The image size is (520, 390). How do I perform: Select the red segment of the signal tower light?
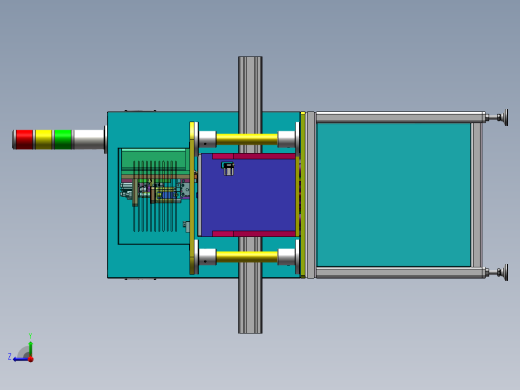click(x=25, y=139)
